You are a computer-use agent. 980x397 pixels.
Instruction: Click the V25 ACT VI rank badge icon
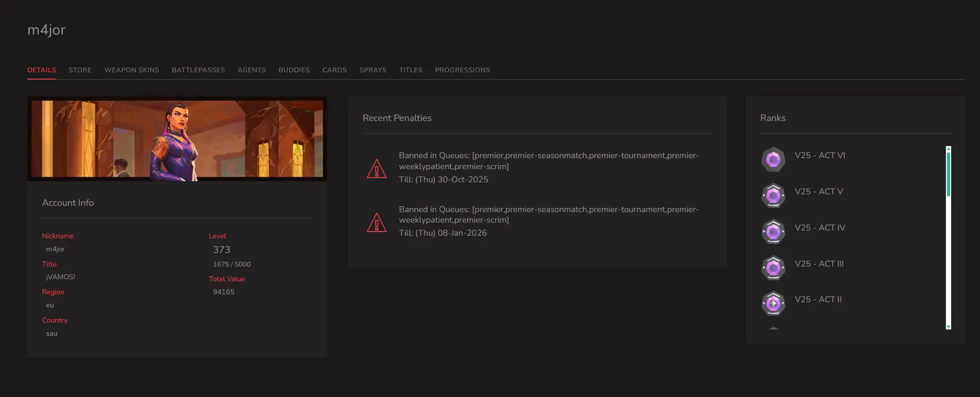pos(773,160)
